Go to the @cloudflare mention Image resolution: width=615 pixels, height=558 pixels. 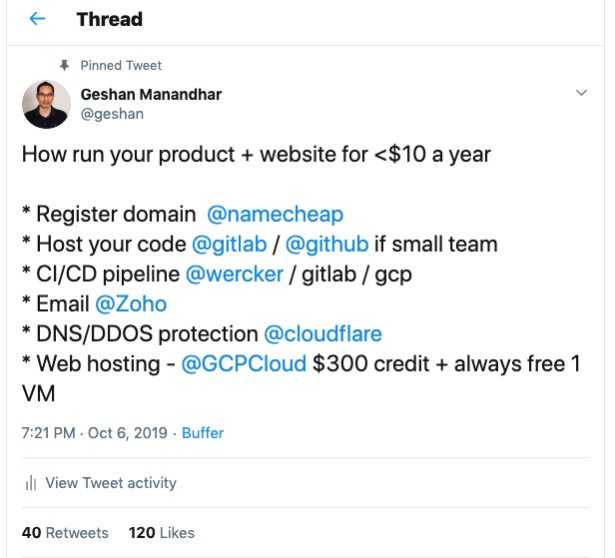click(x=322, y=334)
